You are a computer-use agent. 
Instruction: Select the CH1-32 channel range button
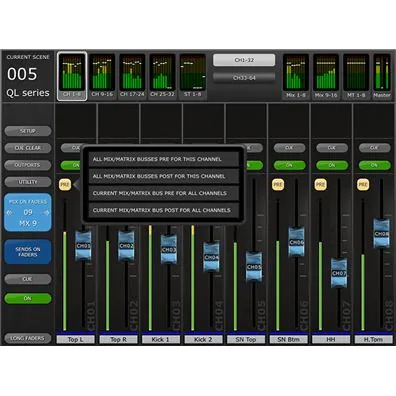click(244, 60)
